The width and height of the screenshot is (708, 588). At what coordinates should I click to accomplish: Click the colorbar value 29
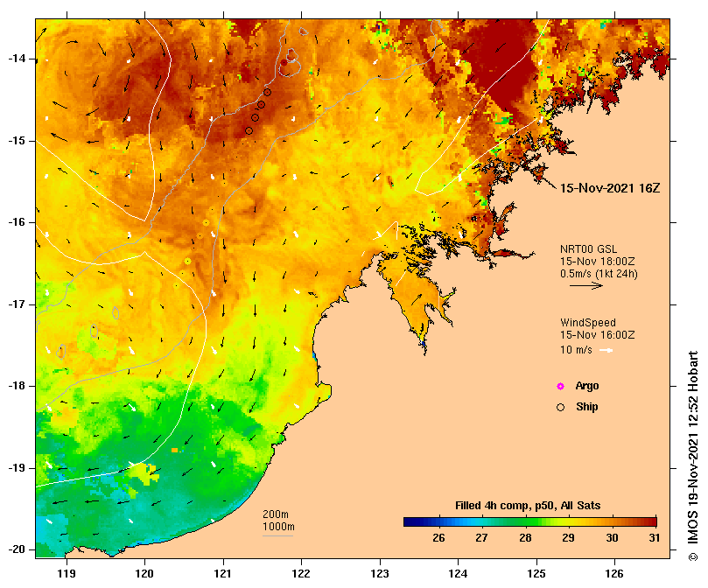point(569,538)
